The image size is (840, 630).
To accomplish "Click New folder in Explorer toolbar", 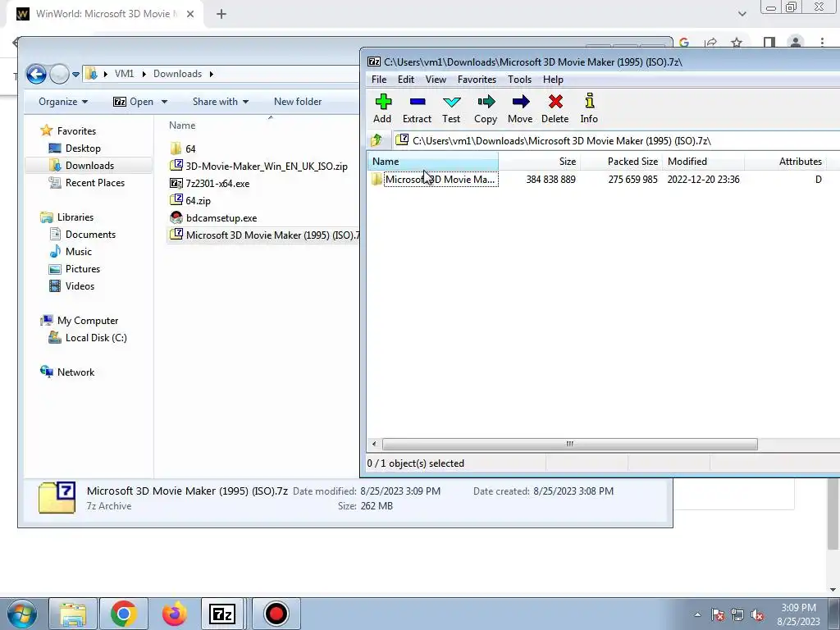I will [298, 102].
